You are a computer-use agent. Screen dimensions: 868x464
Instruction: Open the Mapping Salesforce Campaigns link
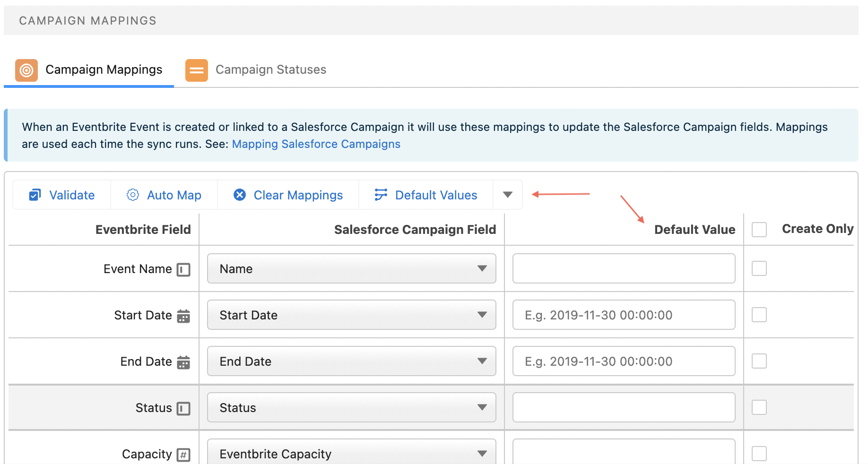(316, 144)
